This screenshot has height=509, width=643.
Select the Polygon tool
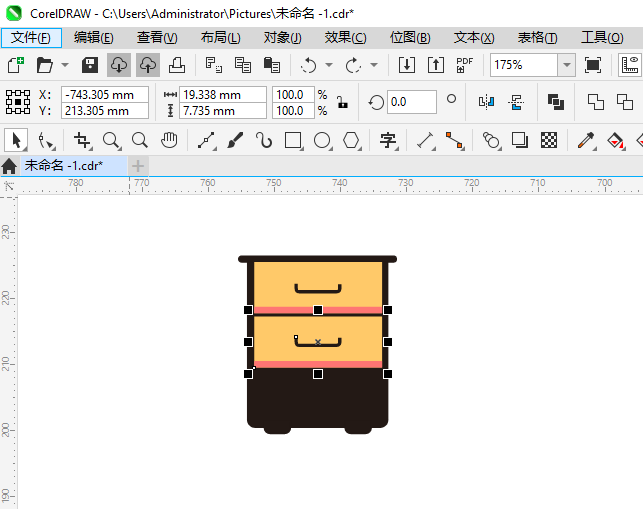point(351,140)
